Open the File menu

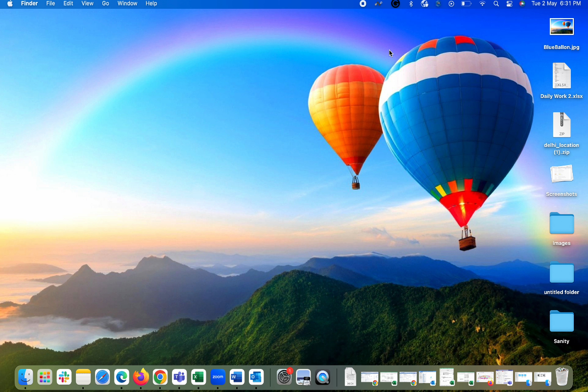[x=50, y=3]
